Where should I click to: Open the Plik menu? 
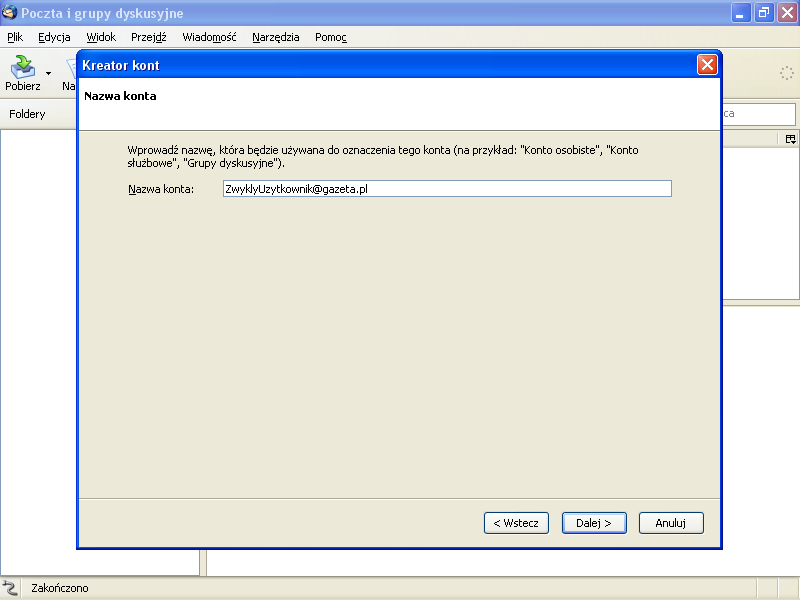click(15, 37)
